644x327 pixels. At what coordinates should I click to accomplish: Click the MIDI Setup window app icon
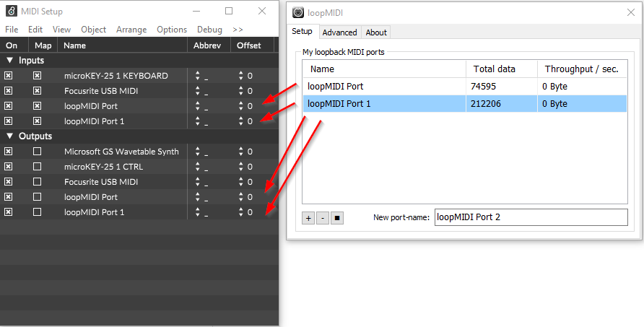pos(11,11)
